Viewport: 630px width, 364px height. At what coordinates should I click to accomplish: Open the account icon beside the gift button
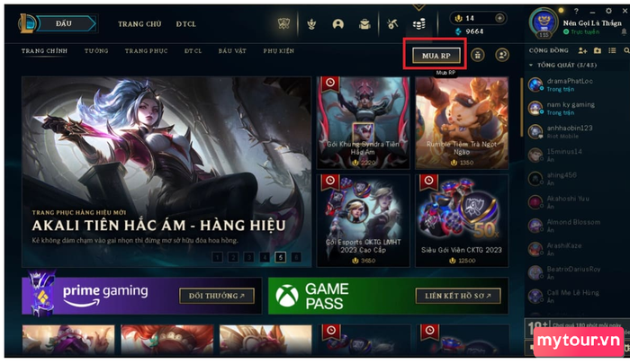(x=502, y=55)
